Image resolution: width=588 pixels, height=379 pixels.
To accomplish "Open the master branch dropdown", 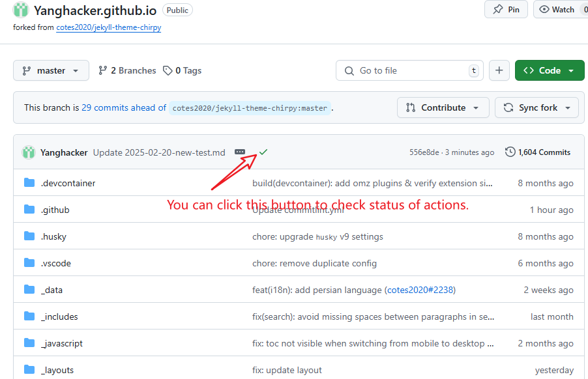I will [51, 70].
